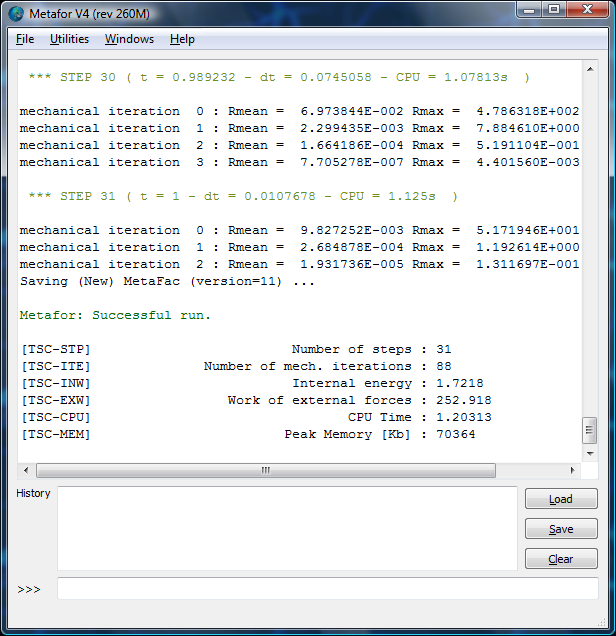Click the [TSC-MEM] Peak Memory line

(x=248, y=434)
